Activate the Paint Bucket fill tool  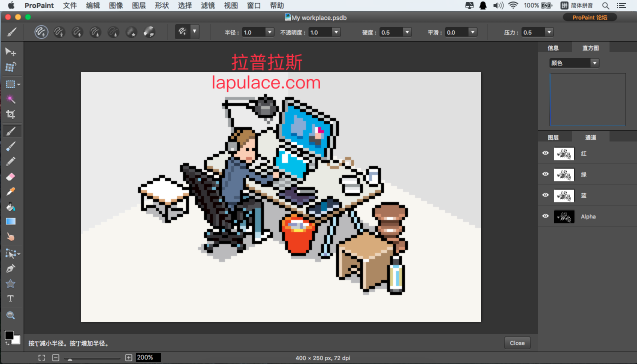point(10,206)
